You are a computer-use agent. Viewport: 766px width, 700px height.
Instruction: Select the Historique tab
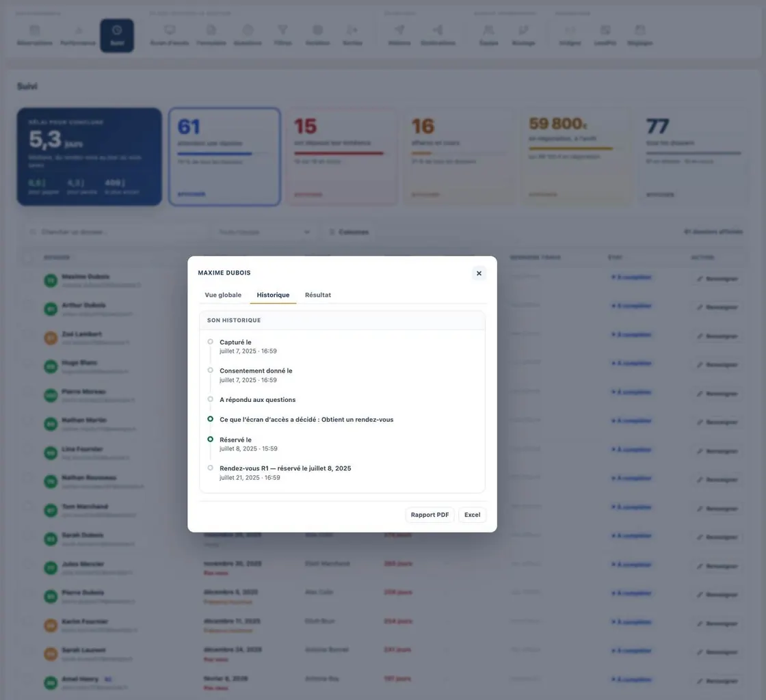point(273,295)
